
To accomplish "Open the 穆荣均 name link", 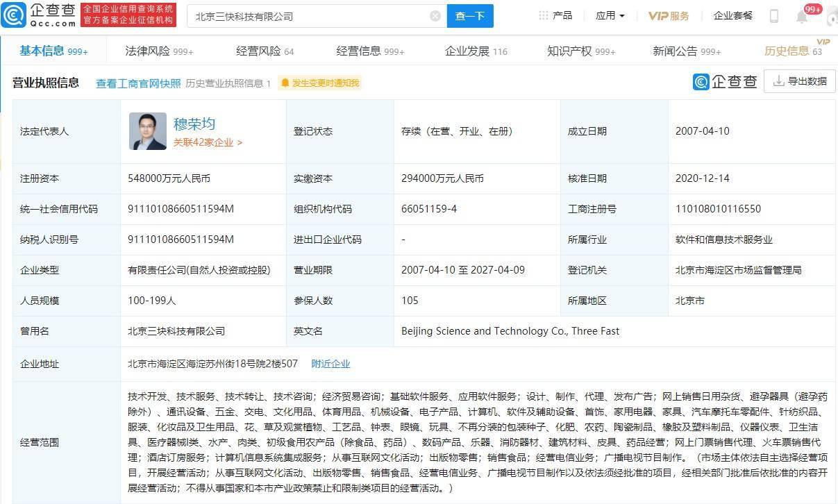I will (194, 124).
